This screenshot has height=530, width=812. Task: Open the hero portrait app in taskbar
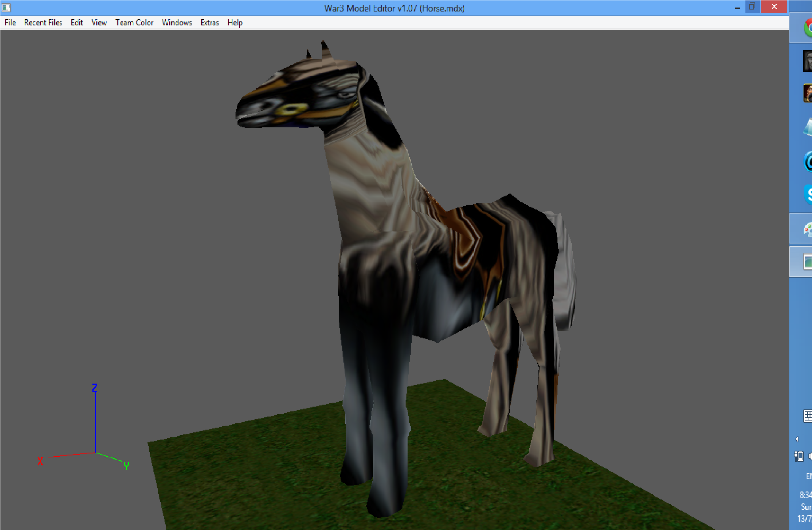pos(807,94)
